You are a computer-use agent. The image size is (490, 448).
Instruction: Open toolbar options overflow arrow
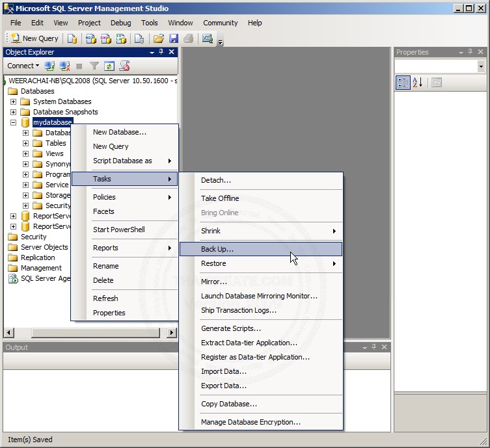pyautogui.click(x=221, y=42)
